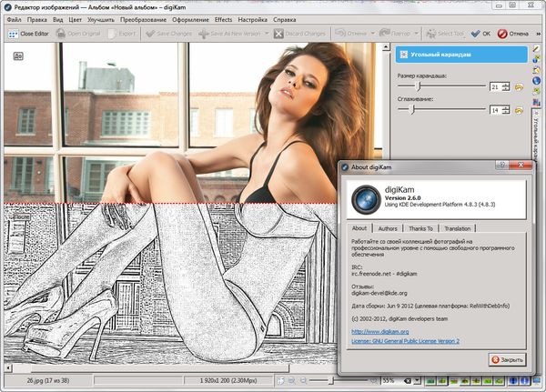Increase pencil size with the spinbox up arrow
546x392 pixels.
coord(506,85)
